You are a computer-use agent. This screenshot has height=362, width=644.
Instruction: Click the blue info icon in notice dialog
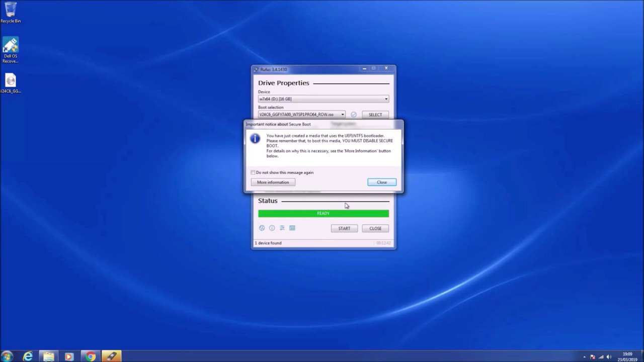tap(255, 138)
